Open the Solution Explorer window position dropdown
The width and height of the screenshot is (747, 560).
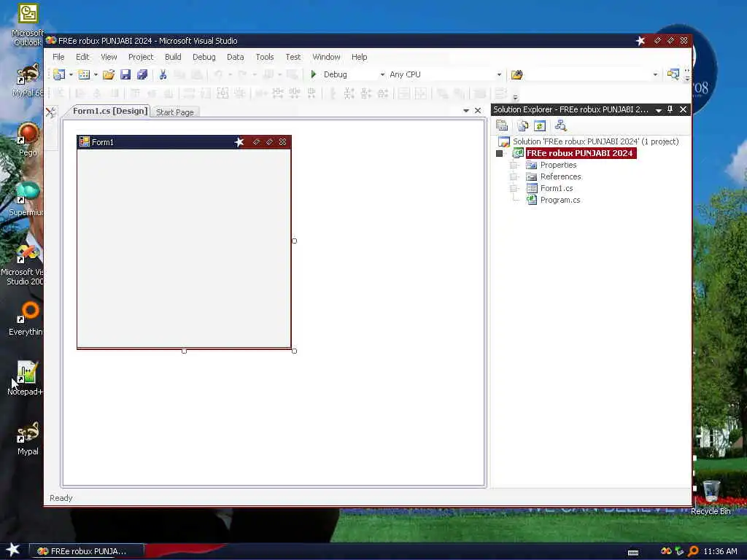(659, 110)
